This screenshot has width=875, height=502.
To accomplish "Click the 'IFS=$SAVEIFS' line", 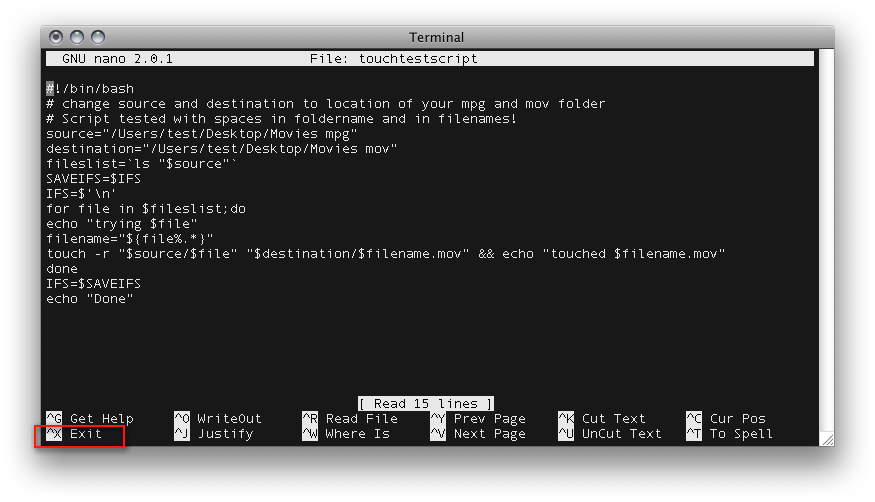I will coord(94,284).
